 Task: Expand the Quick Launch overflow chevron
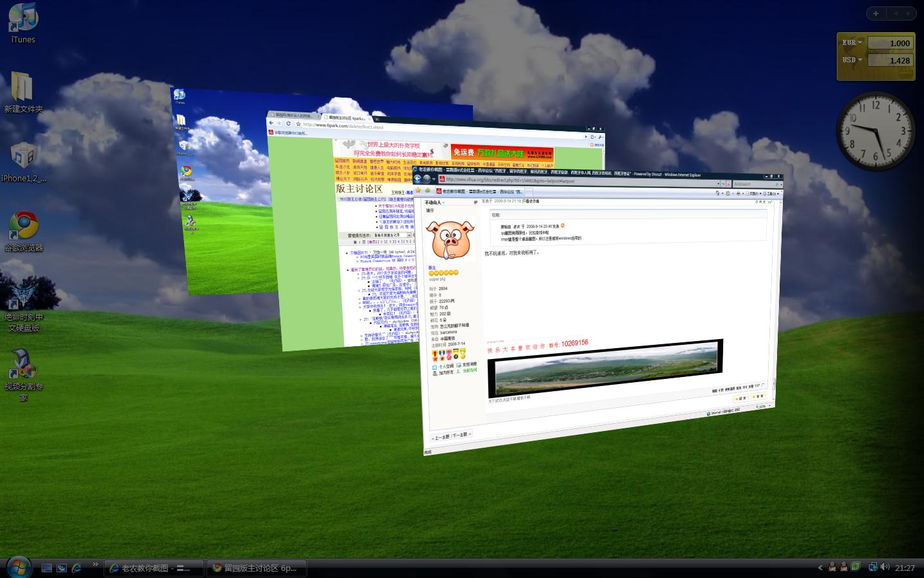click(x=96, y=565)
